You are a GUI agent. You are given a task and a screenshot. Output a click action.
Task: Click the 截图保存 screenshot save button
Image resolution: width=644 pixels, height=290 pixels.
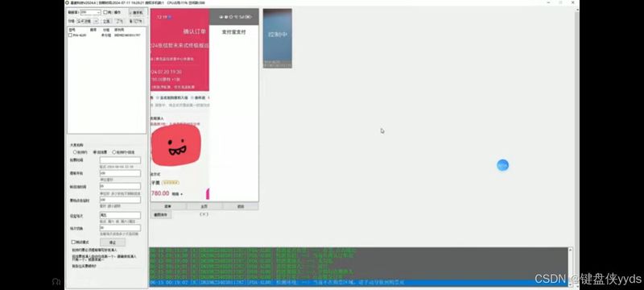coord(161,214)
